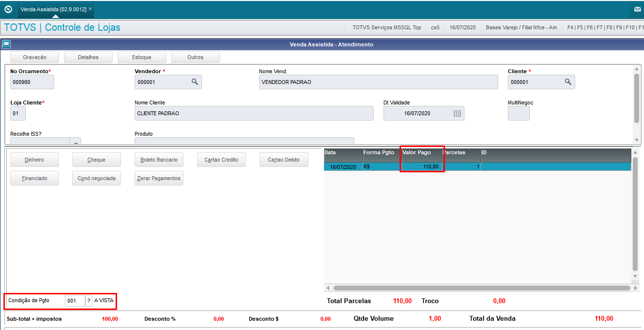The height and width of the screenshot is (330, 644).
Task: Select the 110,00 Valor Pago cell
Action: [422, 166]
